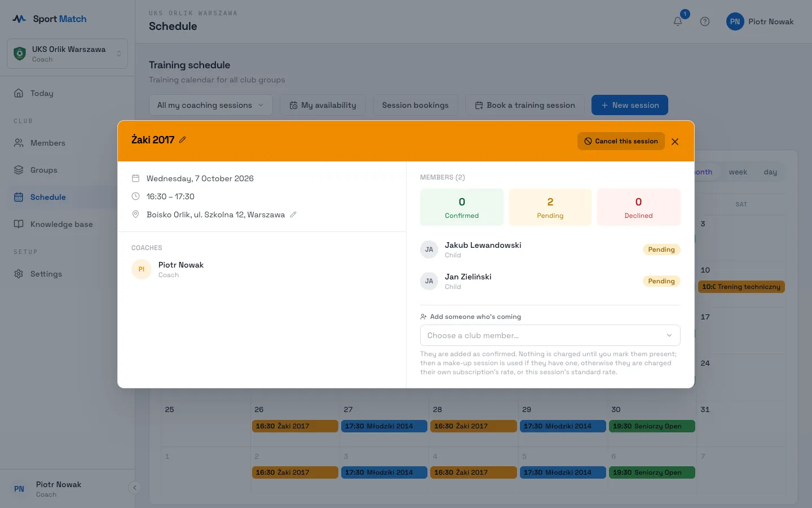812x508 pixels.
Task: Switch calendar to day view
Action: pos(770,172)
